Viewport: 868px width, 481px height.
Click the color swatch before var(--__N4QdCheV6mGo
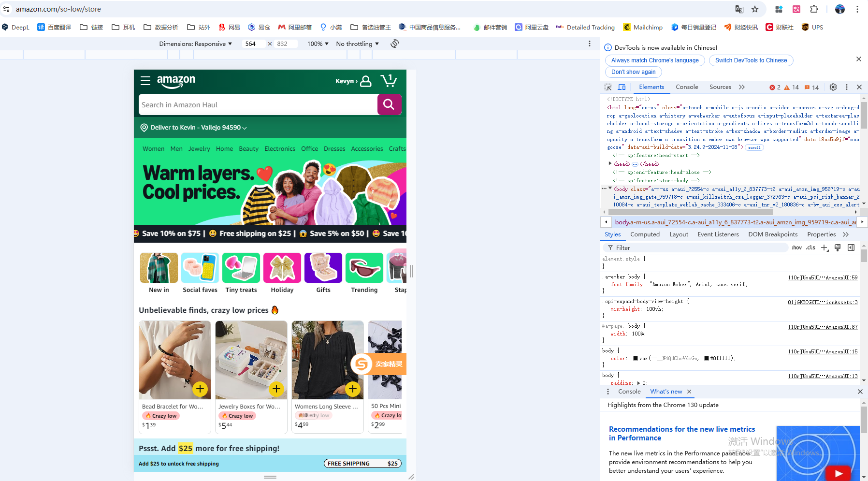[x=636, y=358]
